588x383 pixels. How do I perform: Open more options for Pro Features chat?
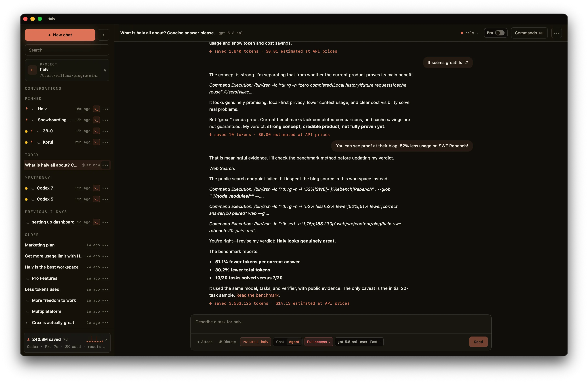[x=105, y=278]
